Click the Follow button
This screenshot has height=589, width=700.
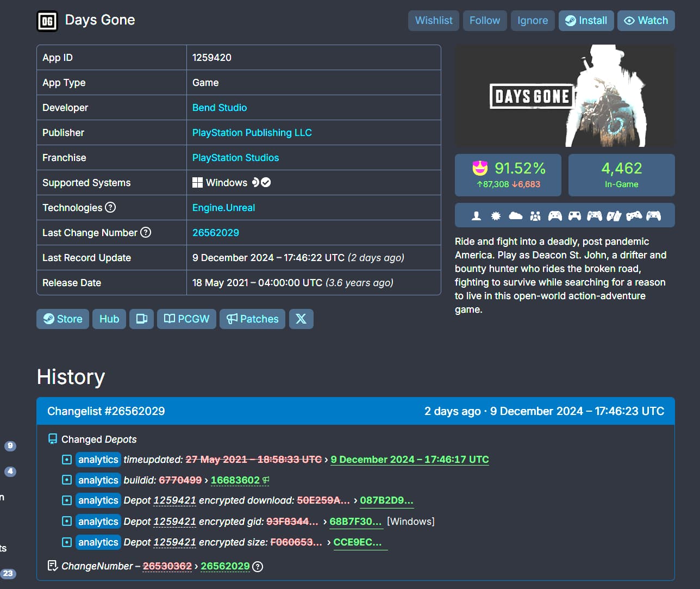pos(485,21)
